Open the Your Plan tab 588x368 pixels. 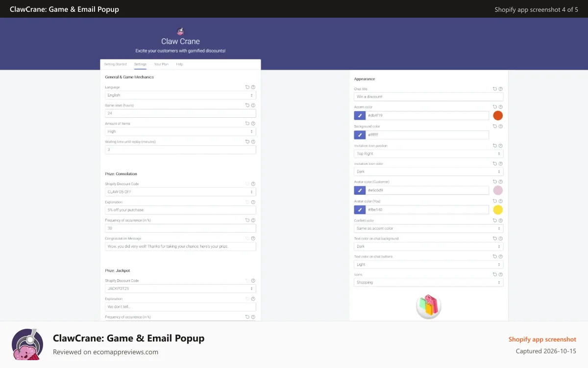[161, 64]
